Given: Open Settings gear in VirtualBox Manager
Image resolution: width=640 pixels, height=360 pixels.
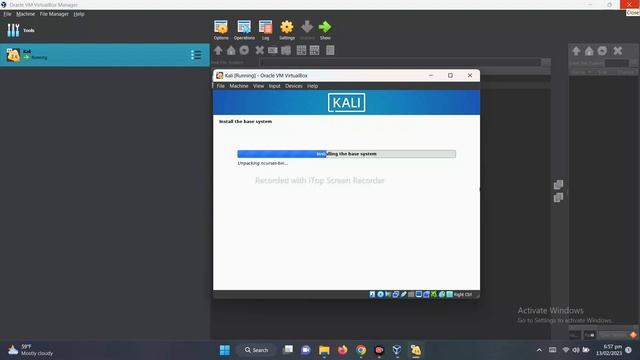Looking at the screenshot, I should (x=287, y=30).
